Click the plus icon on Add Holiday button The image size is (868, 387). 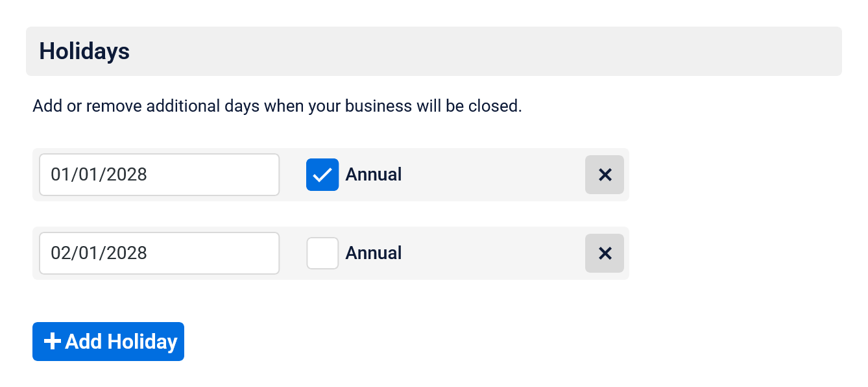pos(52,341)
